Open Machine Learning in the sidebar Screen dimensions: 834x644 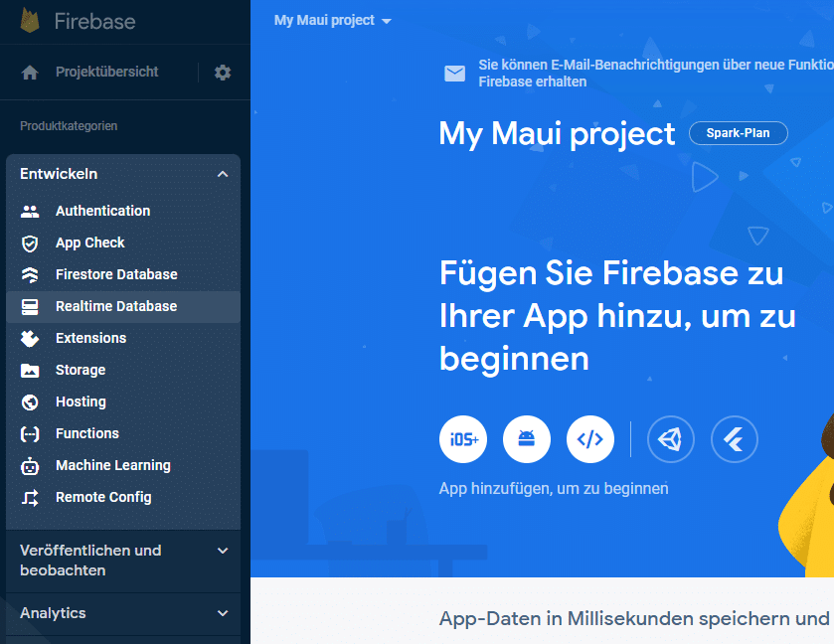click(123, 466)
